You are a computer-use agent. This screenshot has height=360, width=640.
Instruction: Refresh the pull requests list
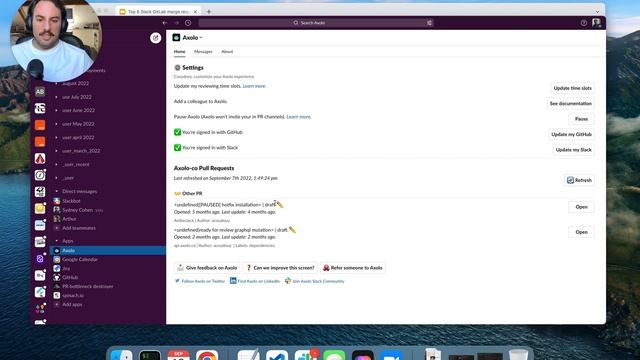(x=579, y=180)
